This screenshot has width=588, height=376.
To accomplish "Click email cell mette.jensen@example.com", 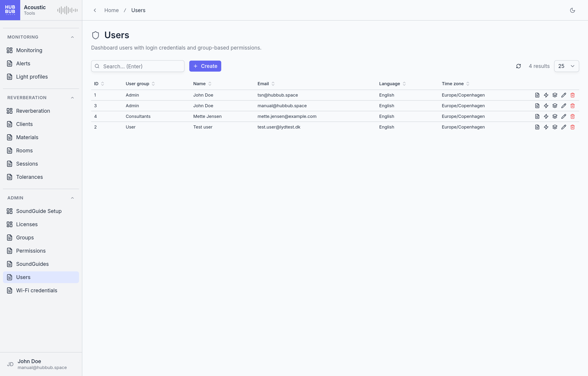I will click(x=287, y=116).
